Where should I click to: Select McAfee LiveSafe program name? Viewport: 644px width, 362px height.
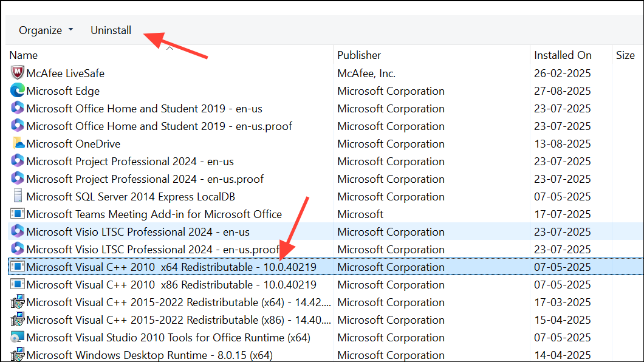[65, 73]
